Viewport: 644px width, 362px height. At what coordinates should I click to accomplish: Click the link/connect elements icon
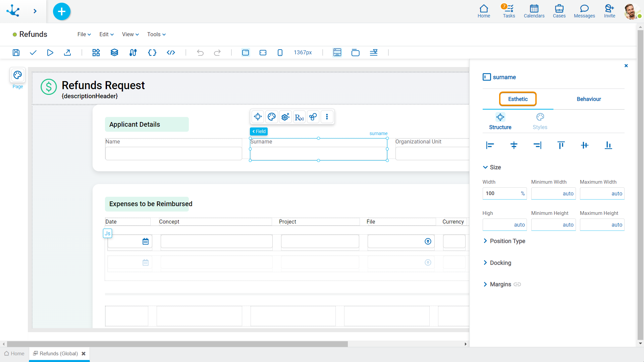point(313,117)
